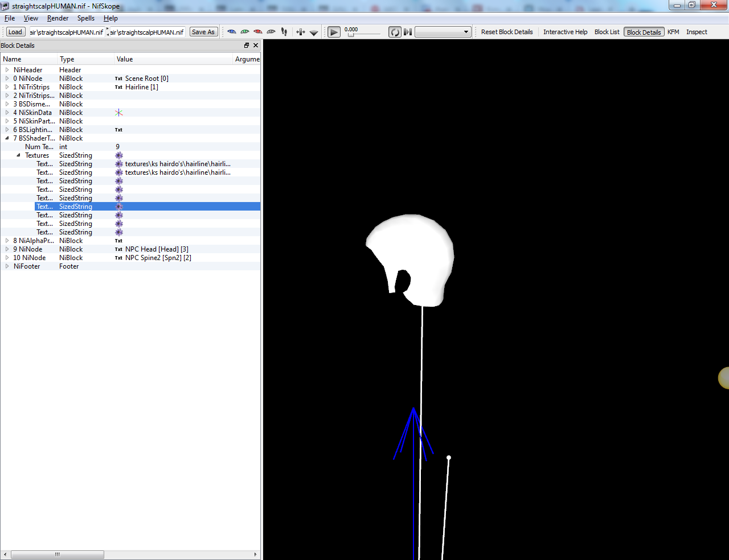
Task: Expand the 1 NiTriStrips tree row
Action: [x=7, y=87]
